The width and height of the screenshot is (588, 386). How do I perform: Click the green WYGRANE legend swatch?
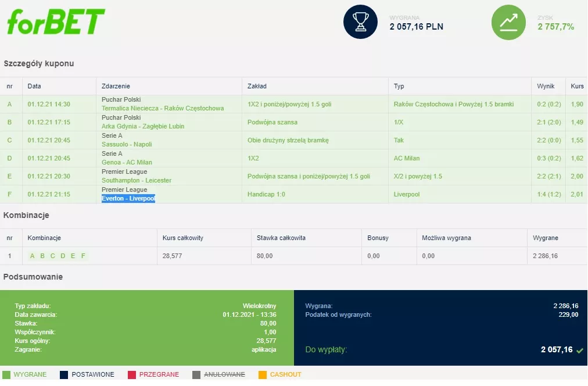click(6, 374)
